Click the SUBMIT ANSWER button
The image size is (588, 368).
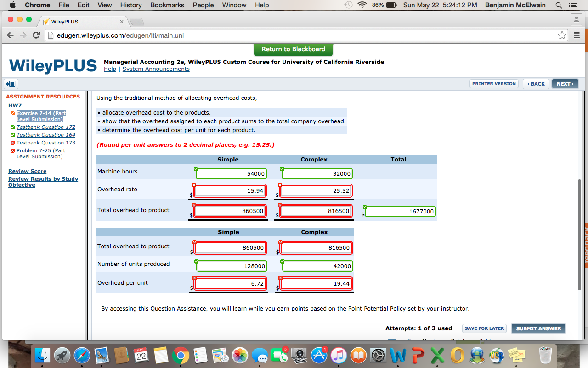tap(538, 328)
